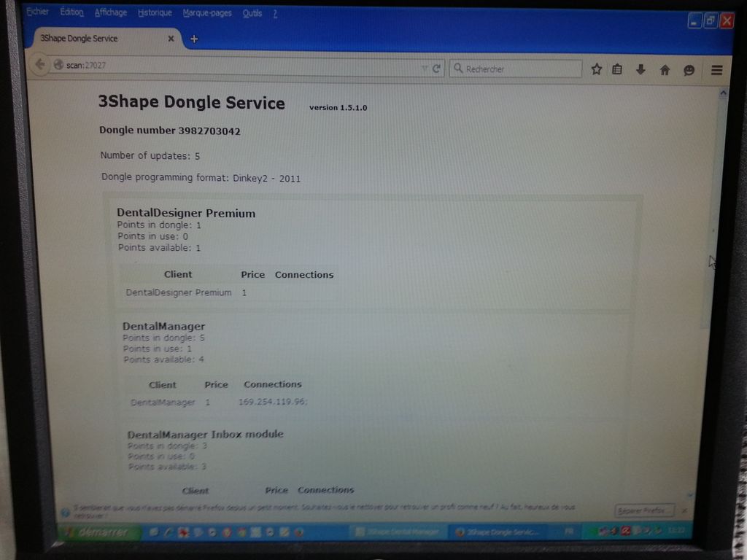This screenshot has width=747, height=560.
Task: Click the Dongle number 3982703042 text
Action: click(169, 131)
